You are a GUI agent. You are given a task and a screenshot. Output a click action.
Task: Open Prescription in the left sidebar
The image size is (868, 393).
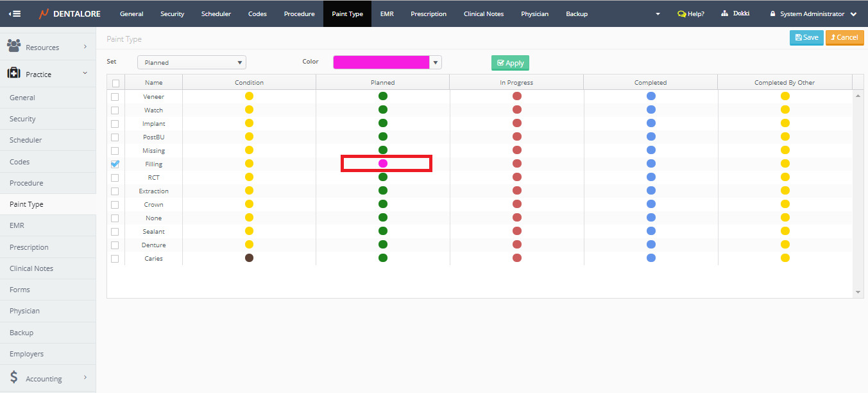(x=29, y=247)
